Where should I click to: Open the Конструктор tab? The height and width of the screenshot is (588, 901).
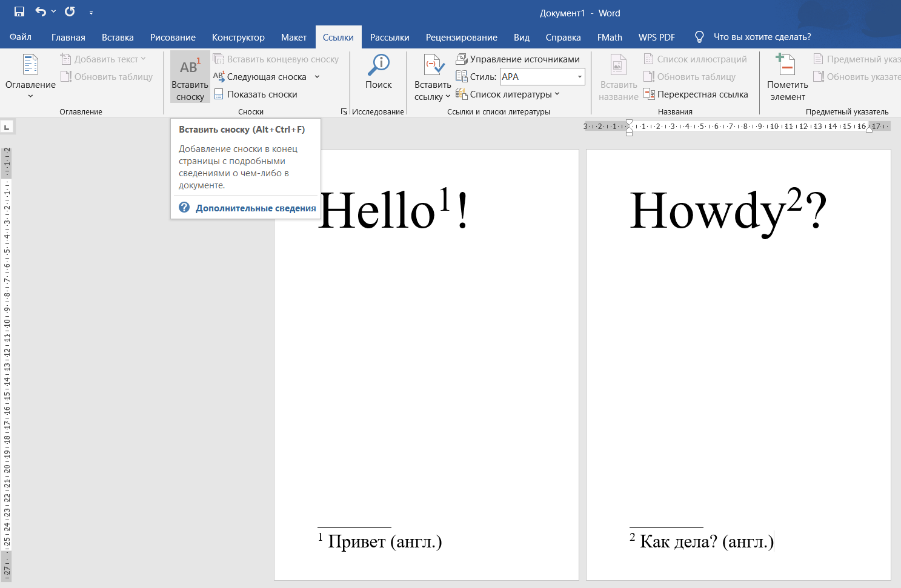tap(238, 37)
